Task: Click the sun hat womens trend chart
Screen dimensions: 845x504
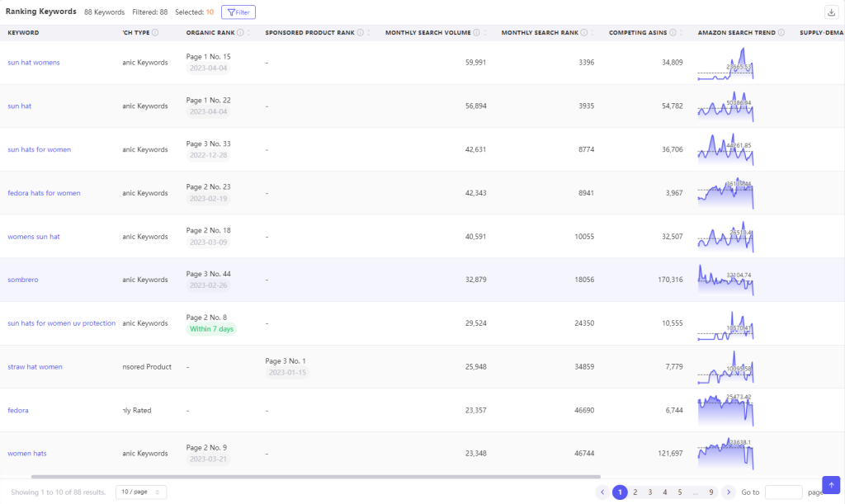Action: coord(725,64)
